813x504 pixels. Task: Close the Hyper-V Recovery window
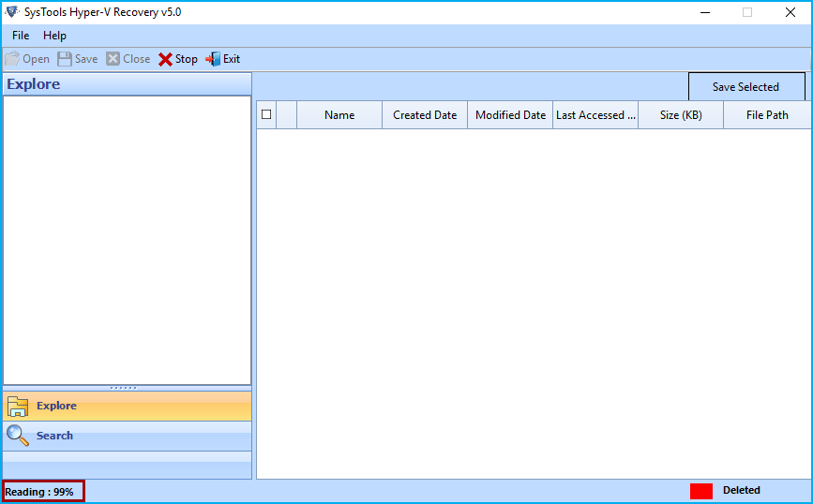790,12
